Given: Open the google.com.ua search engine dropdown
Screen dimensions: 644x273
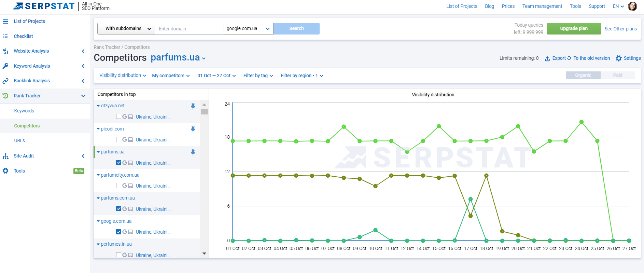Looking at the screenshot, I should coord(248,29).
